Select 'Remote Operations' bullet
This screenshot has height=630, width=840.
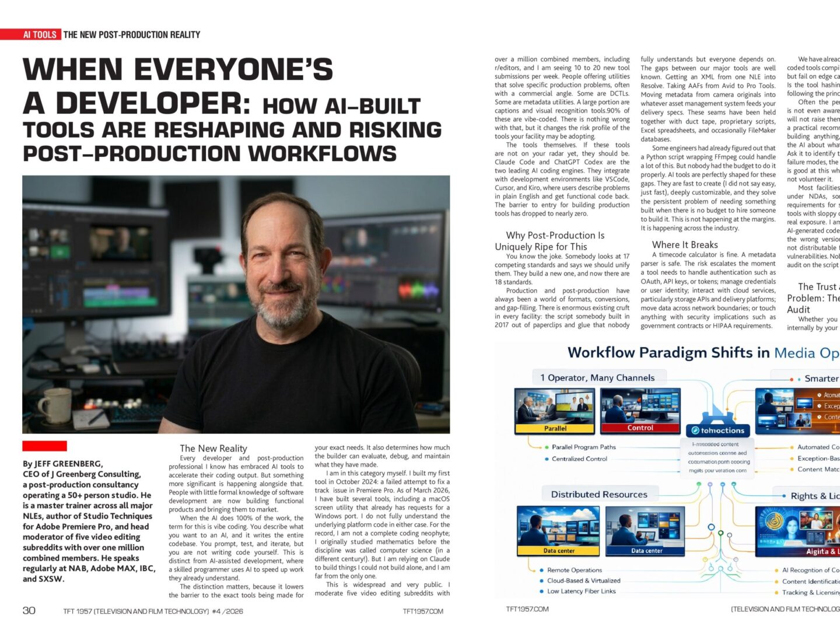[x=575, y=570]
